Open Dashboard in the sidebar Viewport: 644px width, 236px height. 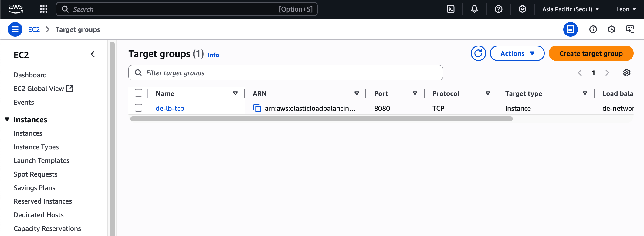point(30,75)
